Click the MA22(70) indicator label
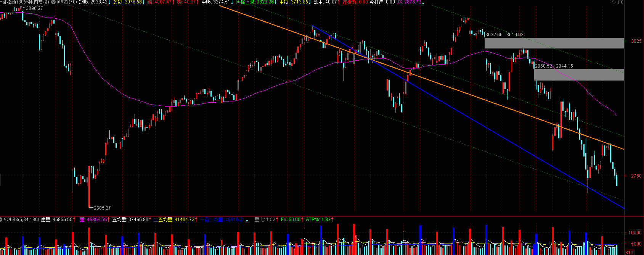This screenshot has height=255, width=644. click(x=67, y=2)
